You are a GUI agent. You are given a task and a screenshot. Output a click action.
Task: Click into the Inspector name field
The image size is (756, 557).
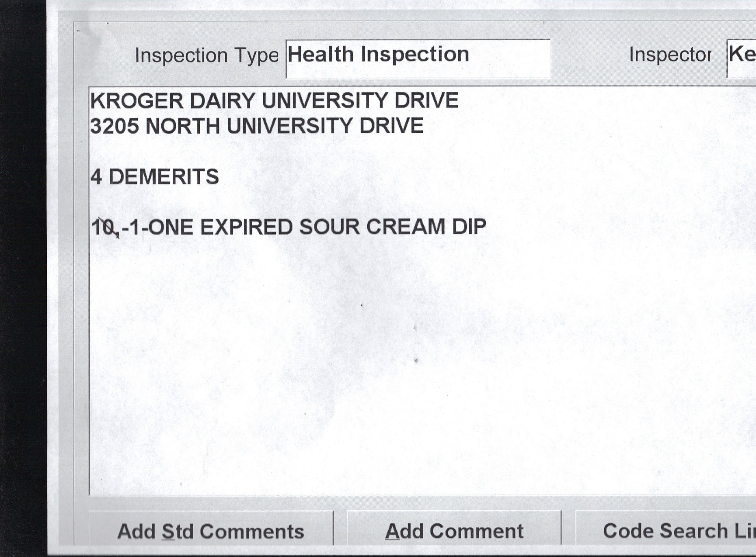point(742,58)
